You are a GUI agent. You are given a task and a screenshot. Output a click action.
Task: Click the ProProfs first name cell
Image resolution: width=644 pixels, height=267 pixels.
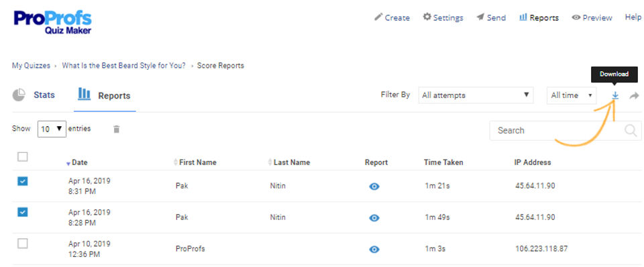(190, 248)
